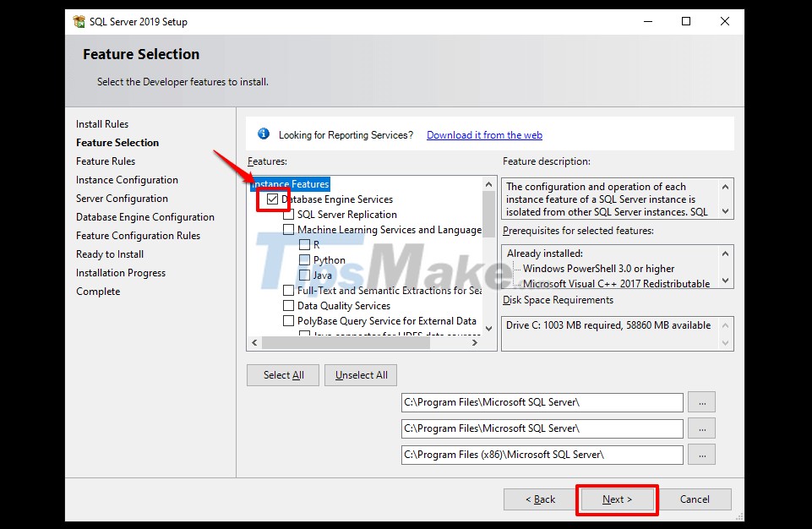This screenshot has width=812, height=529.
Task: Click the Features list horizontal scrollbar thumb
Action: (x=346, y=342)
